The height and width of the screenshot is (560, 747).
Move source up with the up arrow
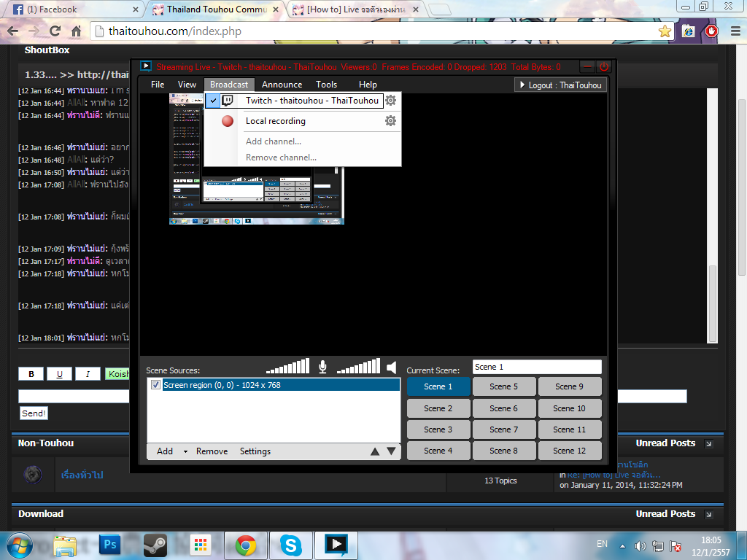[x=375, y=451]
